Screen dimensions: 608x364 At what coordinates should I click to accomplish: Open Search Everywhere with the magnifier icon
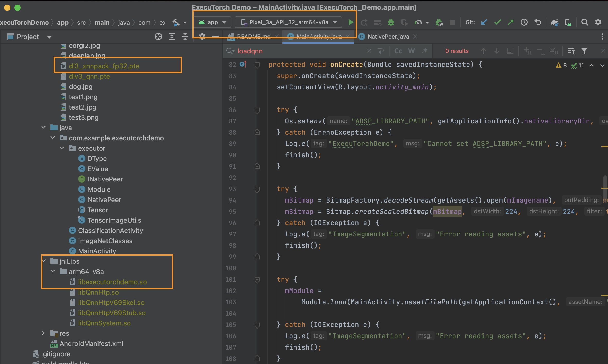585,22
